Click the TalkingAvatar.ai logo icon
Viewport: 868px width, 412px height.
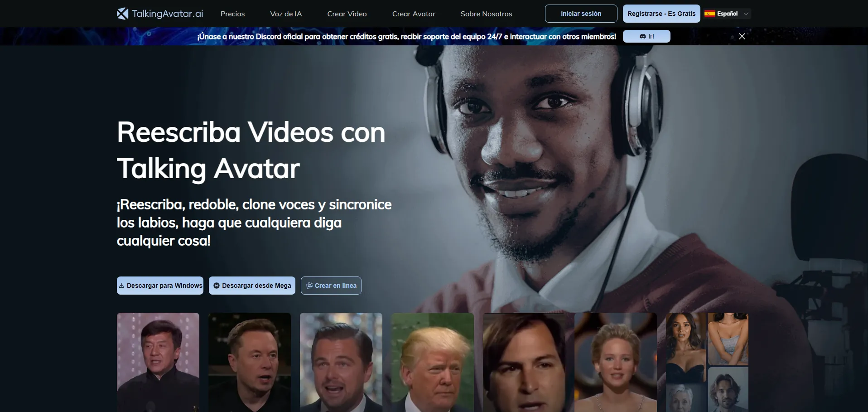[x=122, y=14]
